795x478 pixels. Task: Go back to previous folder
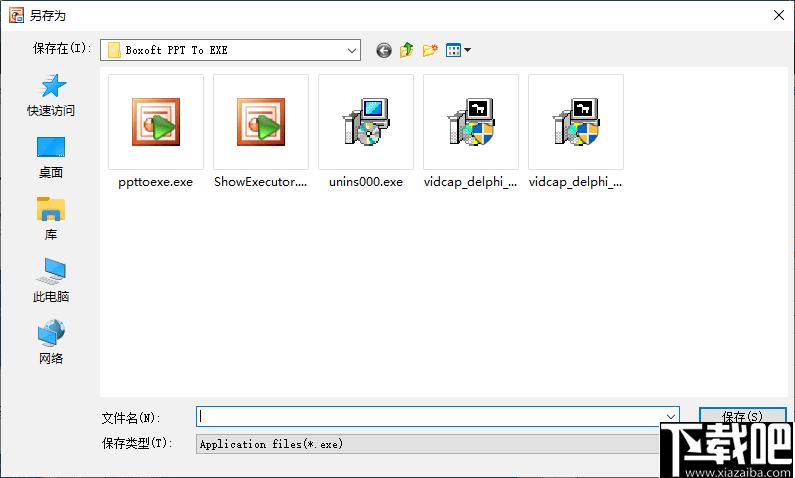384,50
